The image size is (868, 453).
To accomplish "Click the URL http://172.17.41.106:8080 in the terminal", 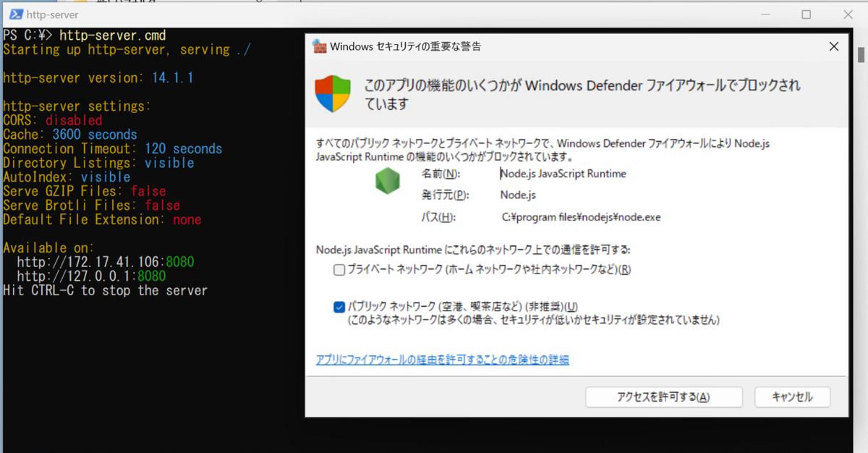I will pos(106,262).
